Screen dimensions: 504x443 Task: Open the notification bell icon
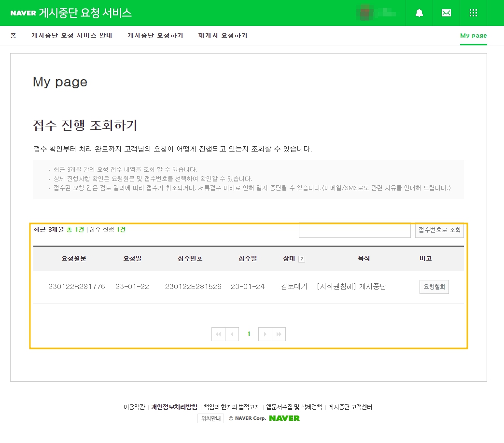419,13
